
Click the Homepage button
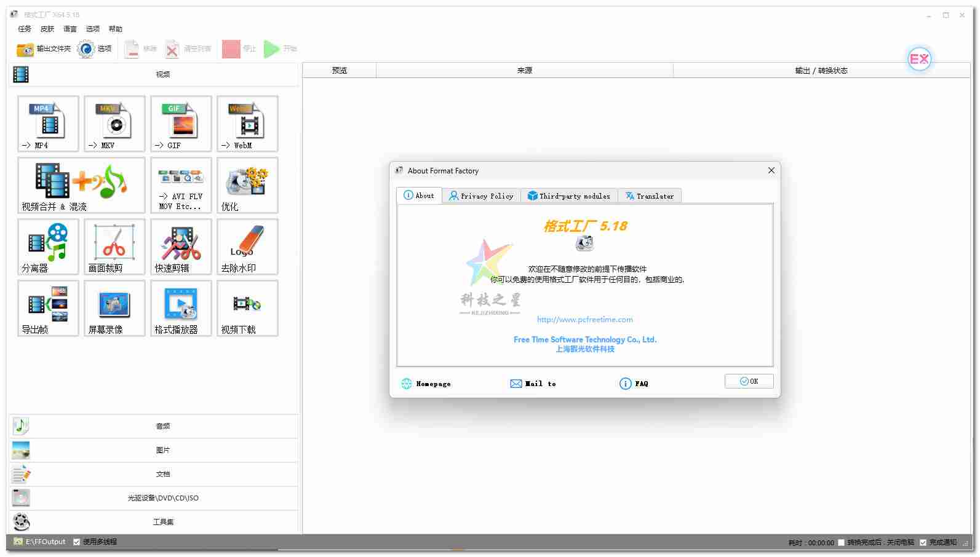(426, 384)
